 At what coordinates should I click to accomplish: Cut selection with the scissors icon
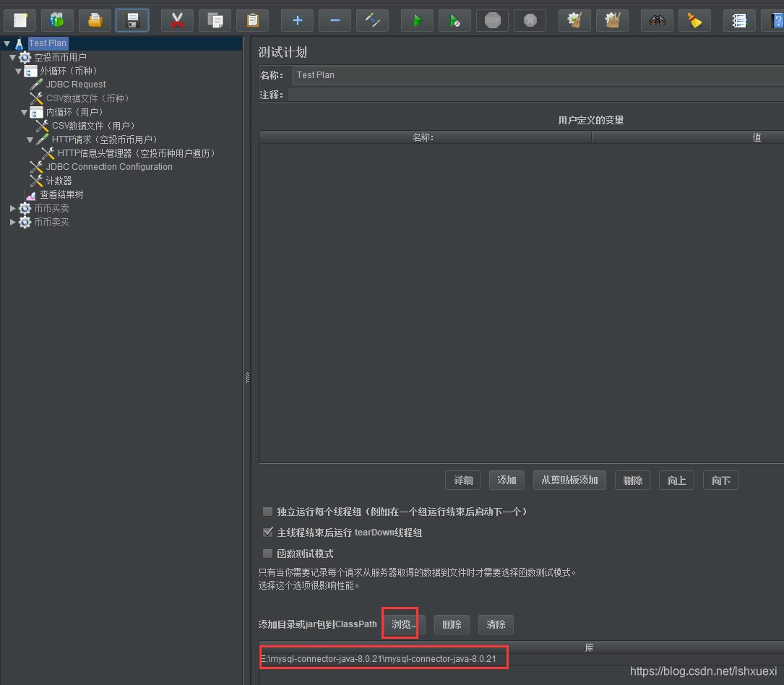[x=177, y=20]
